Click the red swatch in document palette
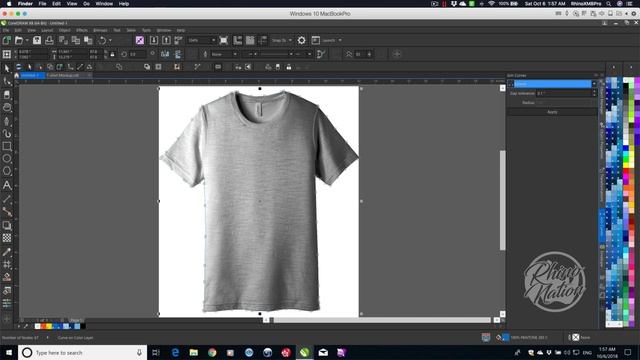The height and width of the screenshot is (360, 640). [x=43, y=326]
